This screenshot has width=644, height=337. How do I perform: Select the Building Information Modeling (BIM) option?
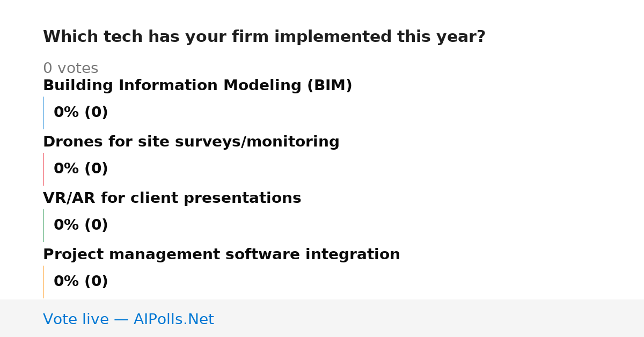pyautogui.click(x=197, y=86)
